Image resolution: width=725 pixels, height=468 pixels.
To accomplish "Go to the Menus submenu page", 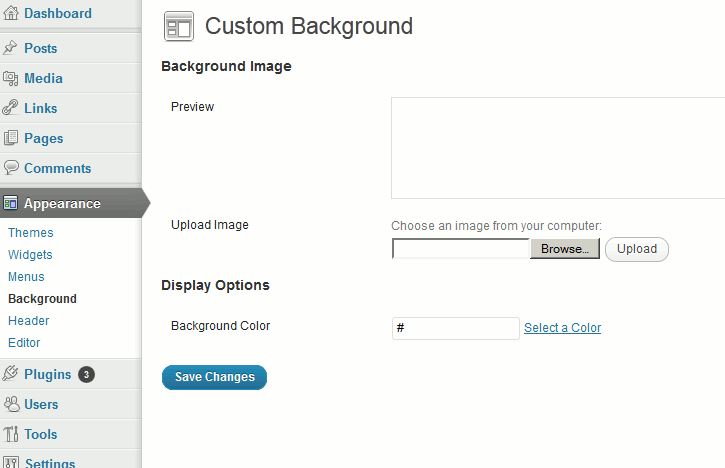I will 26,277.
